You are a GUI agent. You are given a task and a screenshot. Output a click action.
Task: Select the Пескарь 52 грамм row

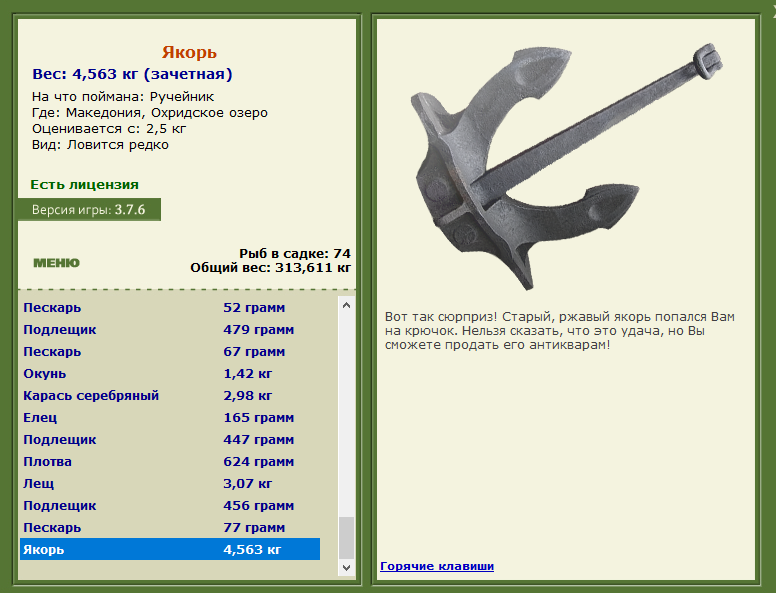pyautogui.click(x=170, y=307)
